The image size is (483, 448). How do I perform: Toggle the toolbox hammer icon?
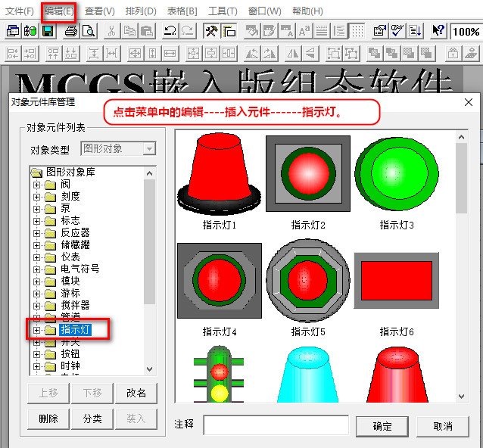point(211,31)
